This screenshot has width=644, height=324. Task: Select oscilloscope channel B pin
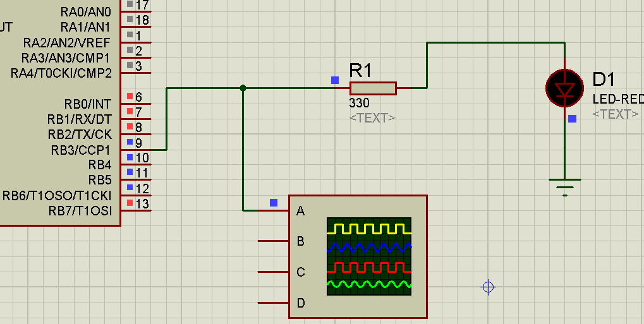click(273, 241)
